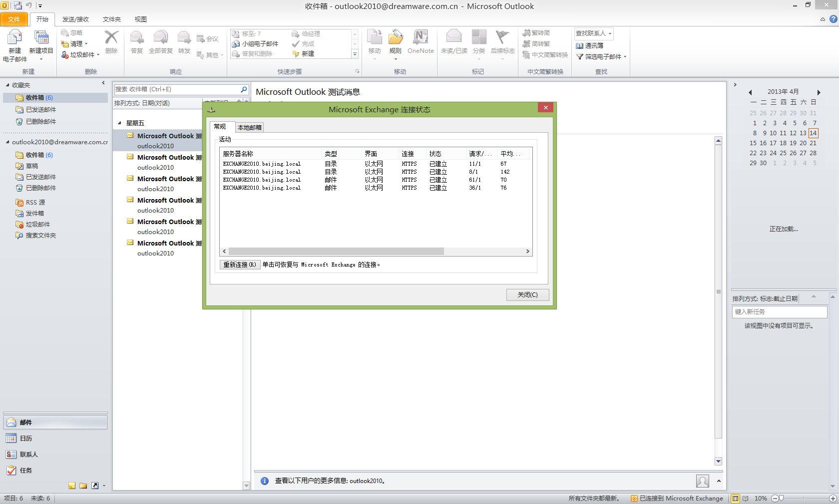Click To Manager (给经理) quick step
The image size is (839, 504).
click(x=306, y=34)
